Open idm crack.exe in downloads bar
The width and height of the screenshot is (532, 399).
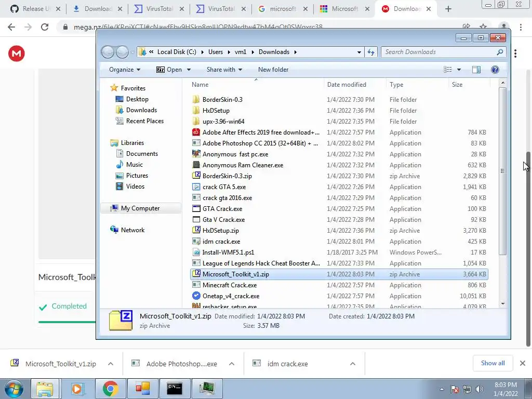tap(287, 364)
